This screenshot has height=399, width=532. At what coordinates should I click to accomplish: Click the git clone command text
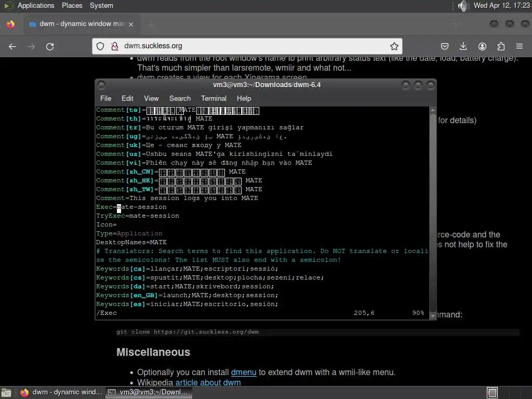point(187,332)
